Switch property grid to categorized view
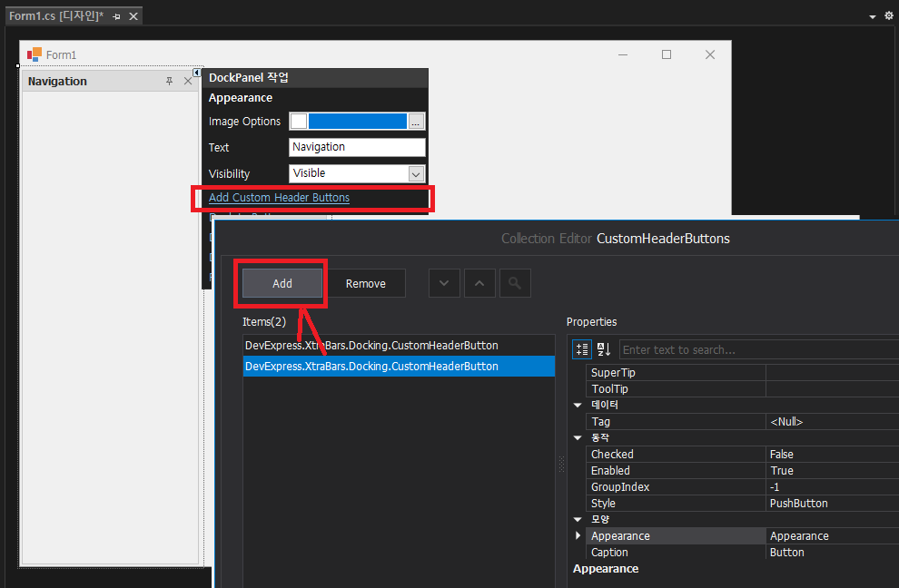This screenshot has width=899, height=588. (582, 349)
